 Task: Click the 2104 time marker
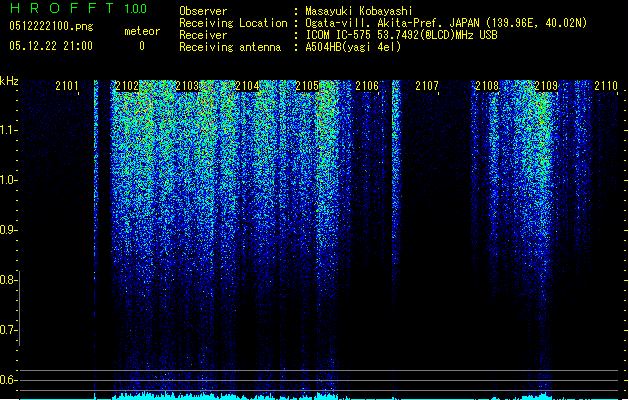[247, 86]
